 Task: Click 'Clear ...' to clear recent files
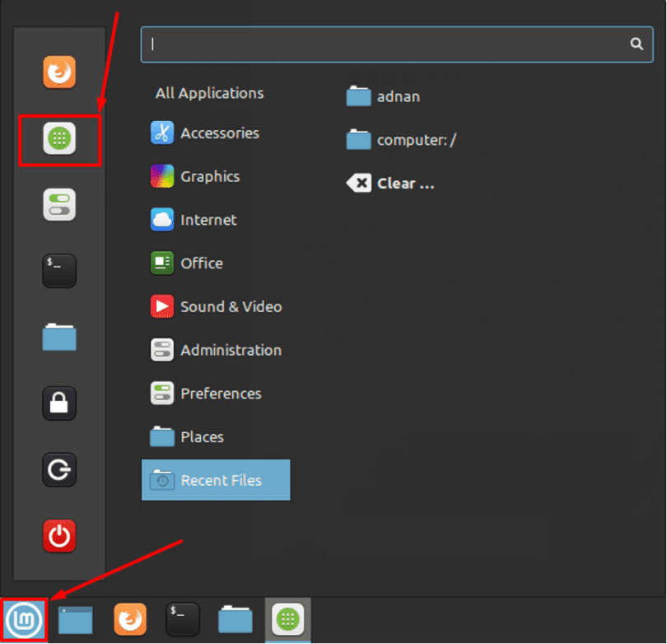(x=390, y=184)
